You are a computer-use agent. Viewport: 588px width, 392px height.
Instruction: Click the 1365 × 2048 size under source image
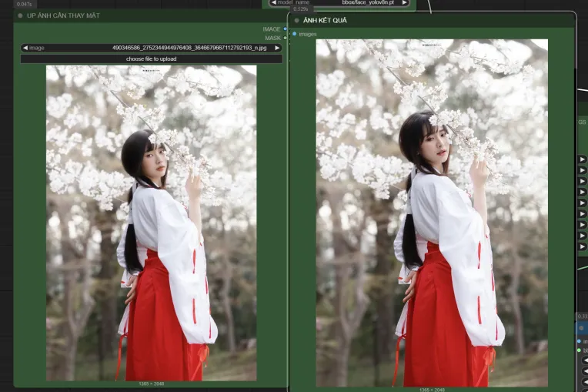(x=152, y=384)
